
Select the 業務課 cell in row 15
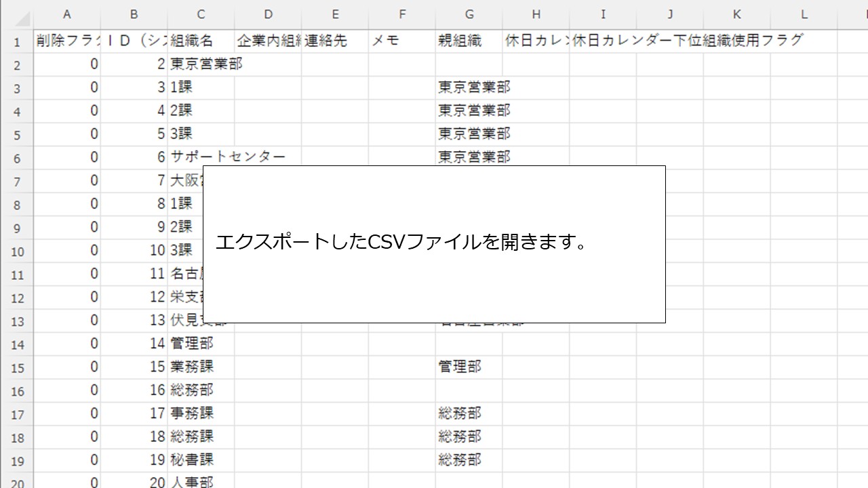[x=200, y=367]
